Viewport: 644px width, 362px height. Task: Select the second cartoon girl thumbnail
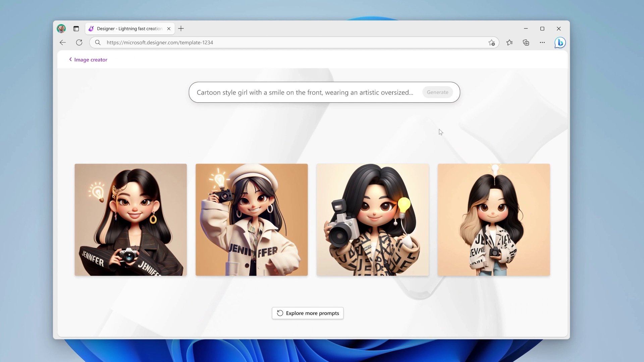(x=252, y=220)
